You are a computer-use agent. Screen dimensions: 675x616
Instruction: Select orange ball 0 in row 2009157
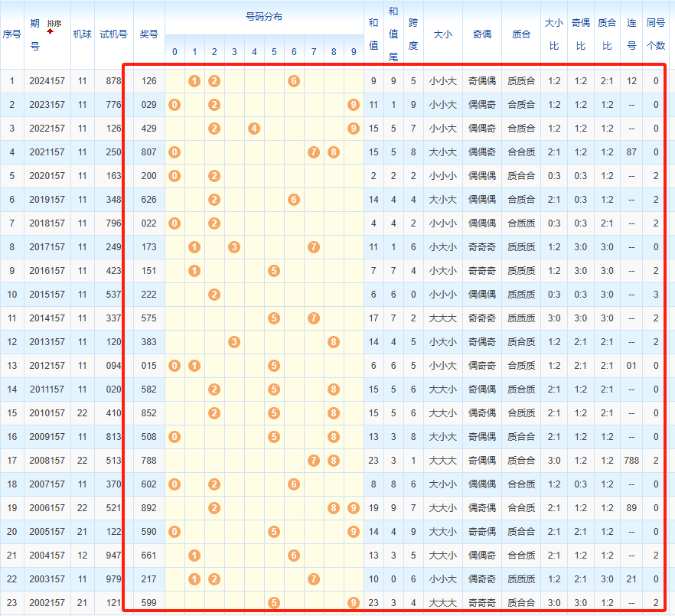[174, 437]
